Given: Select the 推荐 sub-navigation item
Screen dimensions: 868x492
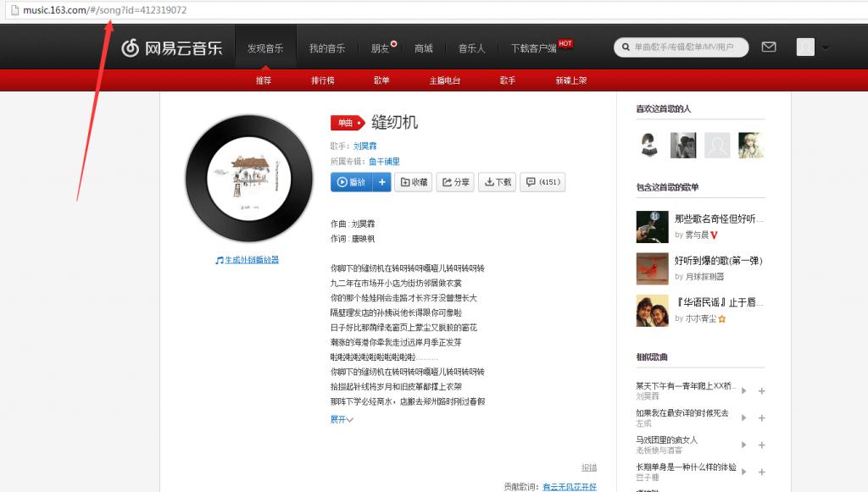Looking at the screenshot, I should [x=264, y=80].
